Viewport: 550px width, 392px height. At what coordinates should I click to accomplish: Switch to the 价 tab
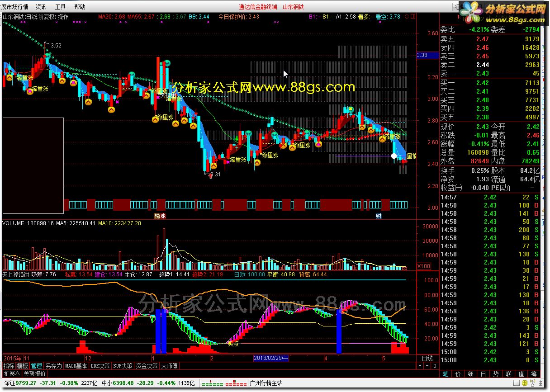(x=458, y=374)
